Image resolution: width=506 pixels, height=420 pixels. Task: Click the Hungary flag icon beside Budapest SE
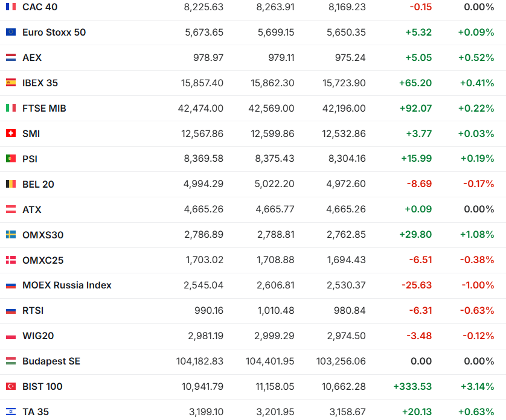click(x=11, y=361)
